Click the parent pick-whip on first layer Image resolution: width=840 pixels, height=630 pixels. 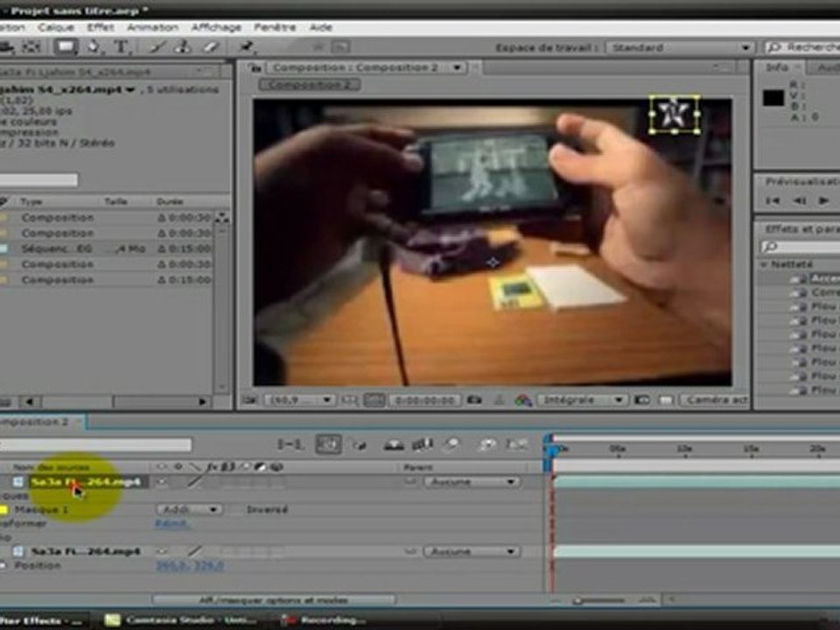point(411,481)
